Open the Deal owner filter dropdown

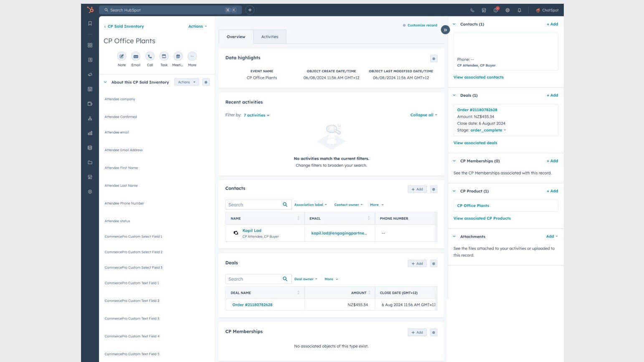pos(305,279)
